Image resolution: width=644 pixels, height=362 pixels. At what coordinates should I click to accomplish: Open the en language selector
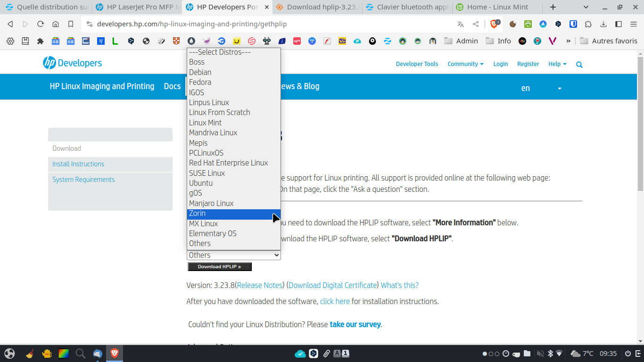541,88
